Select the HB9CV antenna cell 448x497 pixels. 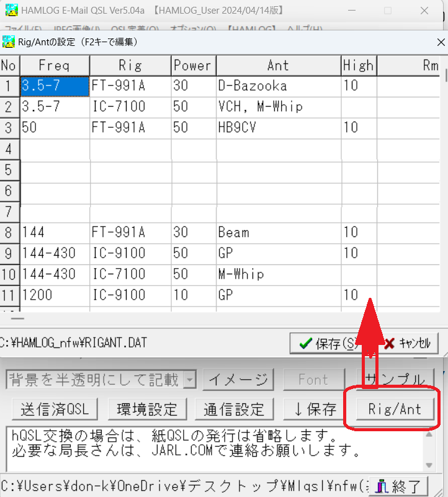point(278,128)
